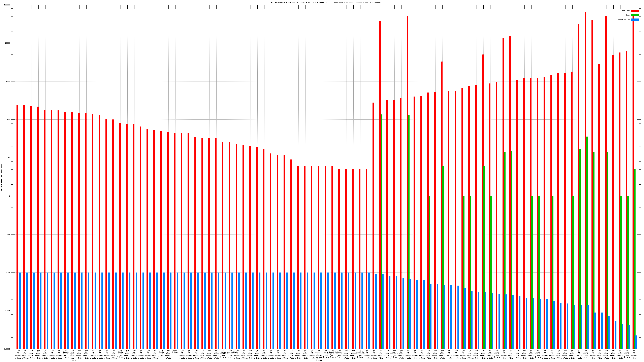This screenshot has width=644, height=362.
Task: Select the 'Score (0..1)' legend label text
Action: [x=624, y=20]
